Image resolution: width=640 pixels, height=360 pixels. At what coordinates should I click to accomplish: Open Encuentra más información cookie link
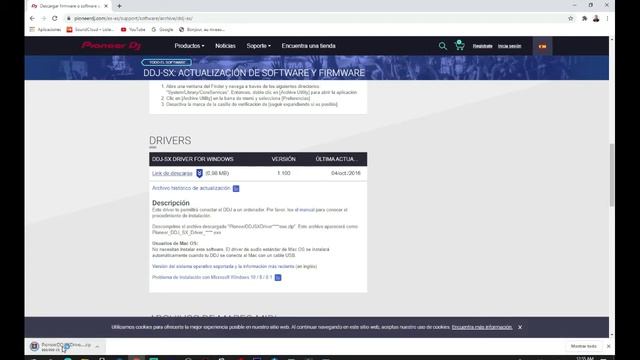(x=482, y=327)
